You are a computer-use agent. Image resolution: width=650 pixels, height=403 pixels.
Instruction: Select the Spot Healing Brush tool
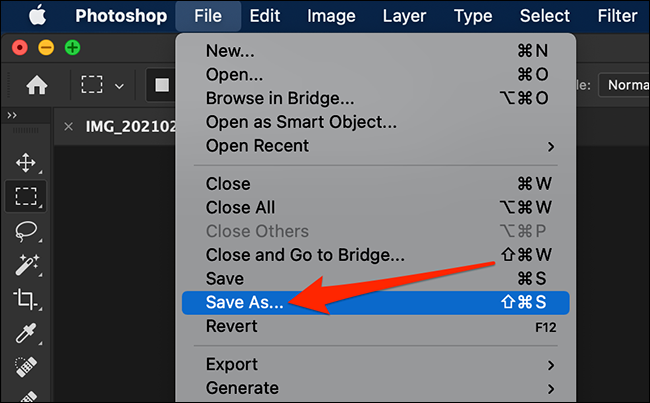tap(27, 366)
